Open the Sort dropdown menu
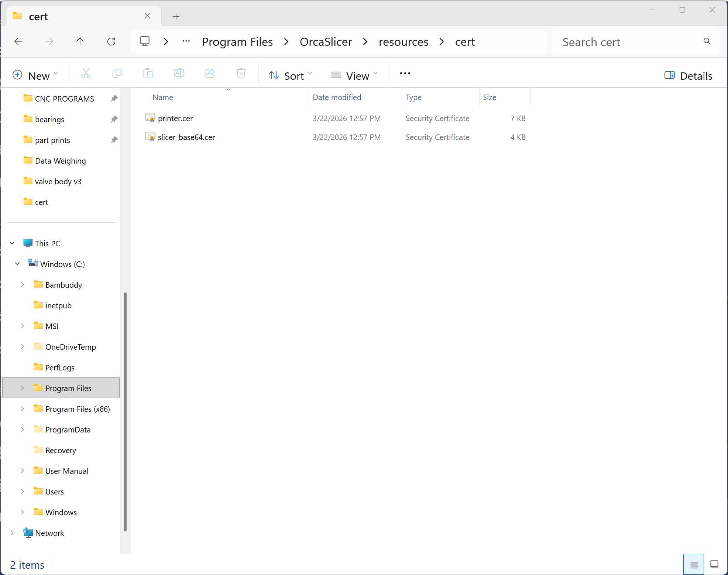 coord(290,76)
